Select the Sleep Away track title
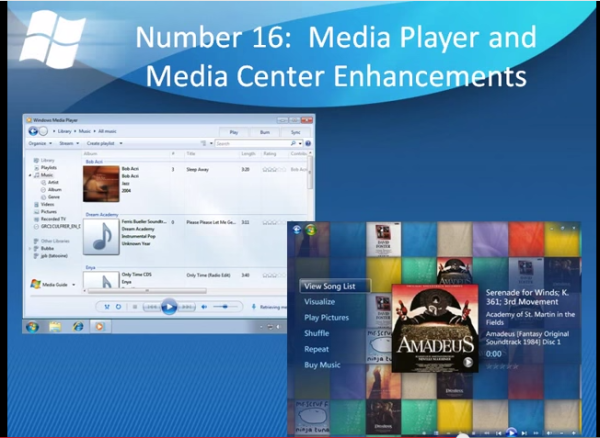Image resolution: width=600 pixels, height=438 pixels. pyautogui.click(x=197, y=169)
